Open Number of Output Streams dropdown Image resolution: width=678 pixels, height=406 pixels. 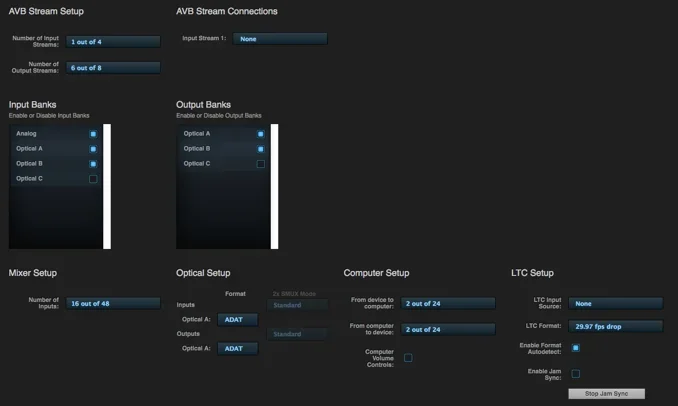[x=113, y=68]
